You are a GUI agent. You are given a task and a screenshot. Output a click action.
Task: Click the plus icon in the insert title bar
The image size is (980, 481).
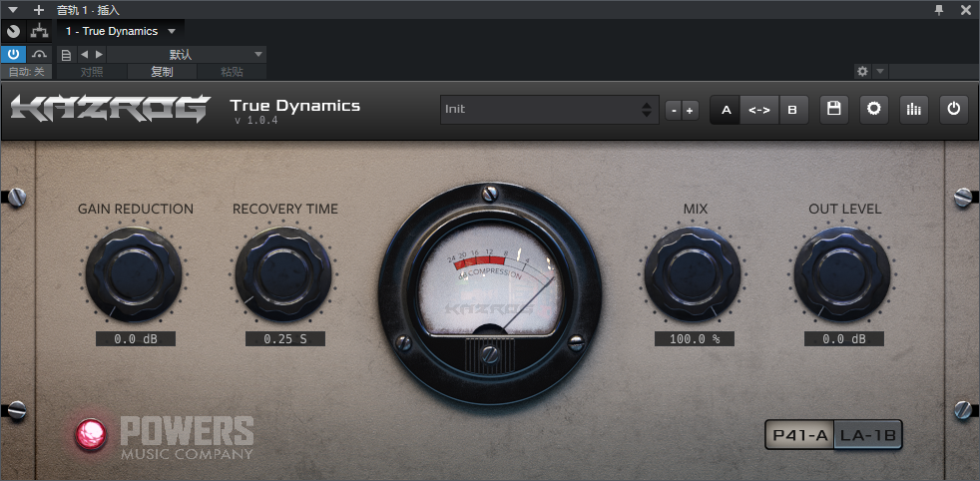coord(39,9)
